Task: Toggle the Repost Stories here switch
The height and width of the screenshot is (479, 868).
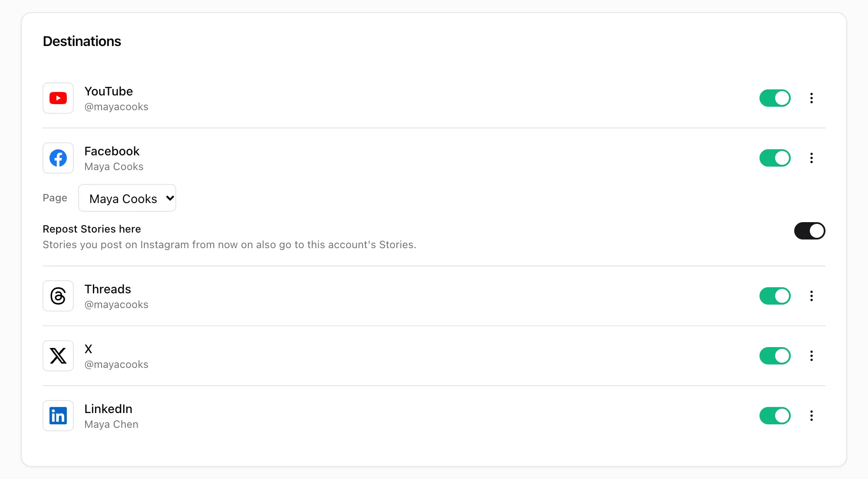Action: [x=809, y=231]
